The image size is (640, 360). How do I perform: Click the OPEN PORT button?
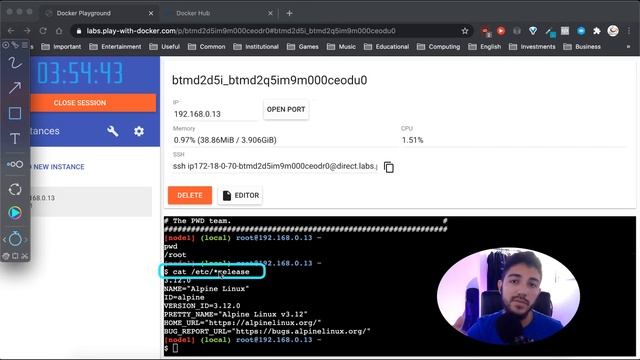(x=286, y=109)
